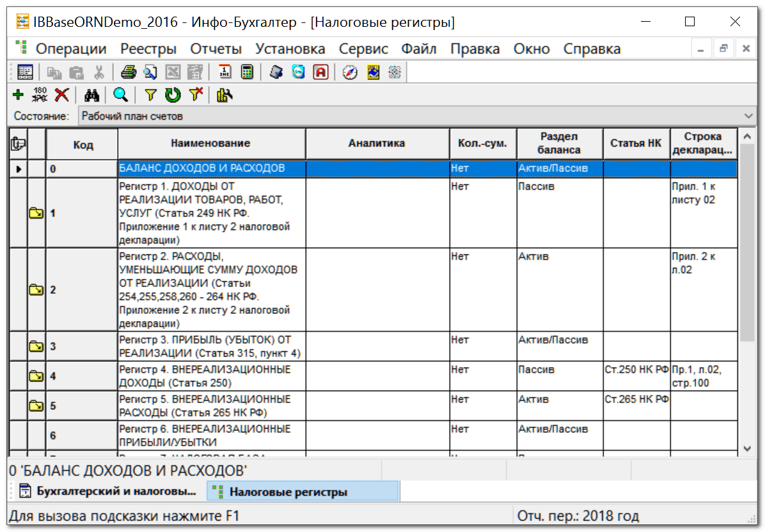The height and width of the screenshot is (532, 765).
Task: Open the Состояние dropdown
Action: (748, 116)
